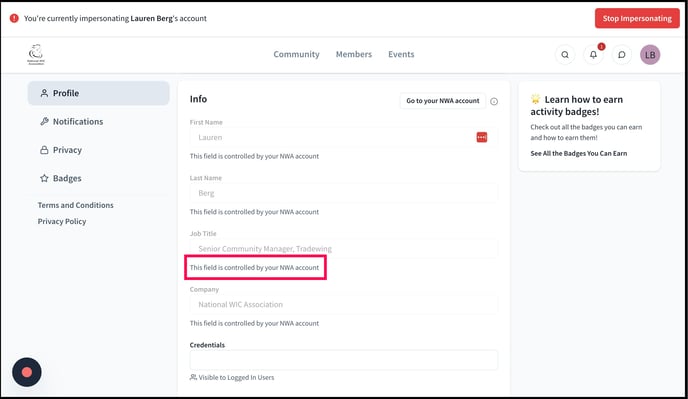This screenshot has height=399, width=688.
Task: Select the Badges settings tab
Action: click(99, 178)
